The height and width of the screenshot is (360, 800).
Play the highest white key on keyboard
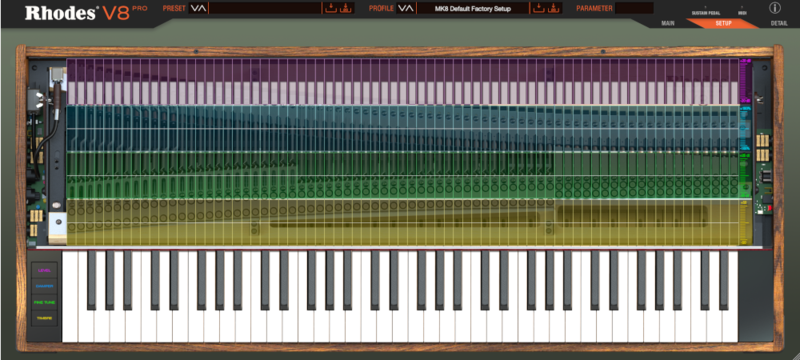pyautogui.click(x=731, y=326)
